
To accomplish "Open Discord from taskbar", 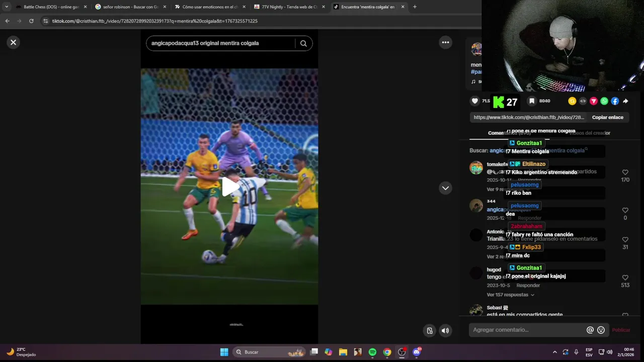I will pos(417,352).
